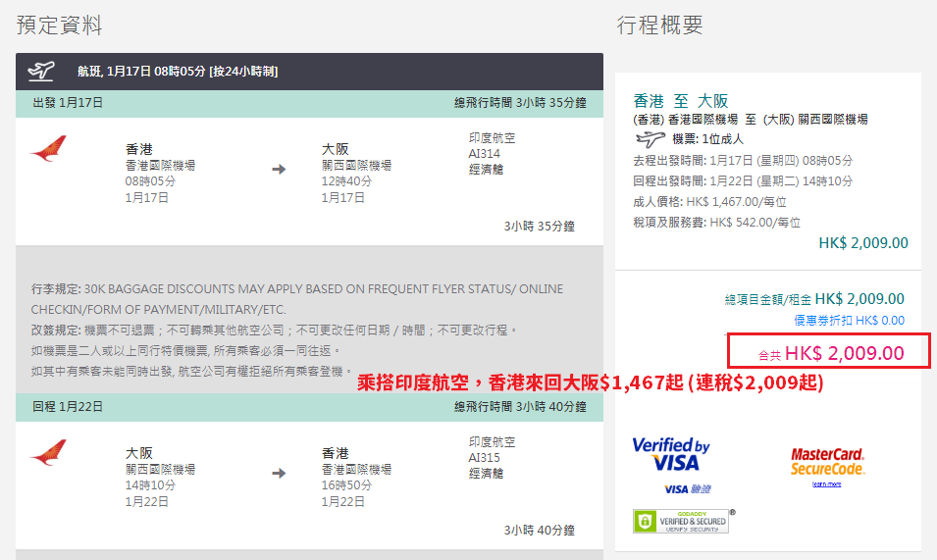This screenshot has width=937, height=560.
Task: Click 成人價格 HK$ 1,467.00 line
Action: click(x=709, y=202)
